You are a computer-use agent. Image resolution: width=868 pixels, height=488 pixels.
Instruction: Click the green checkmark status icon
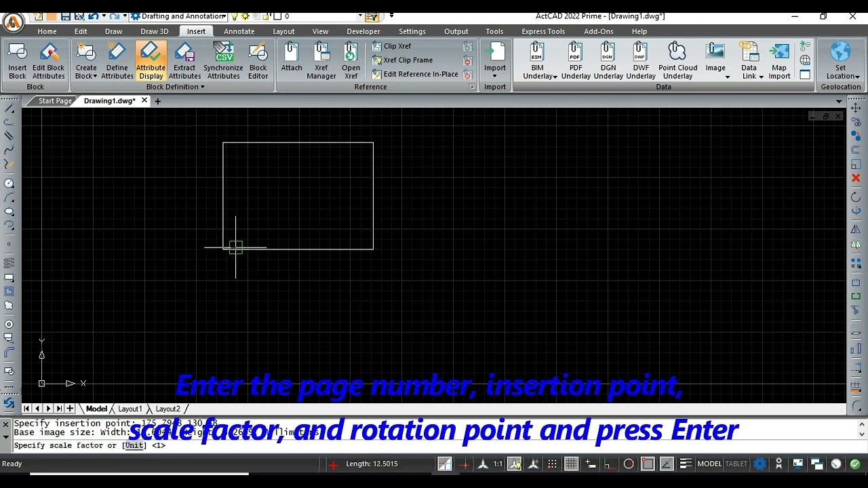point(855,464)
